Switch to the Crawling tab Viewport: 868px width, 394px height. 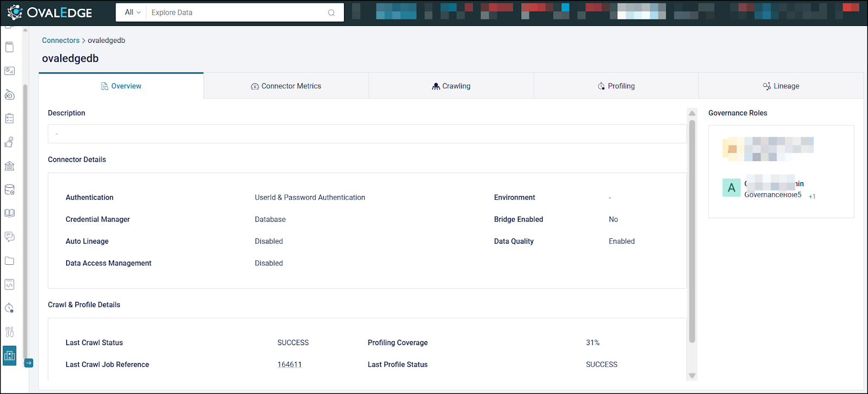[451, 86]
